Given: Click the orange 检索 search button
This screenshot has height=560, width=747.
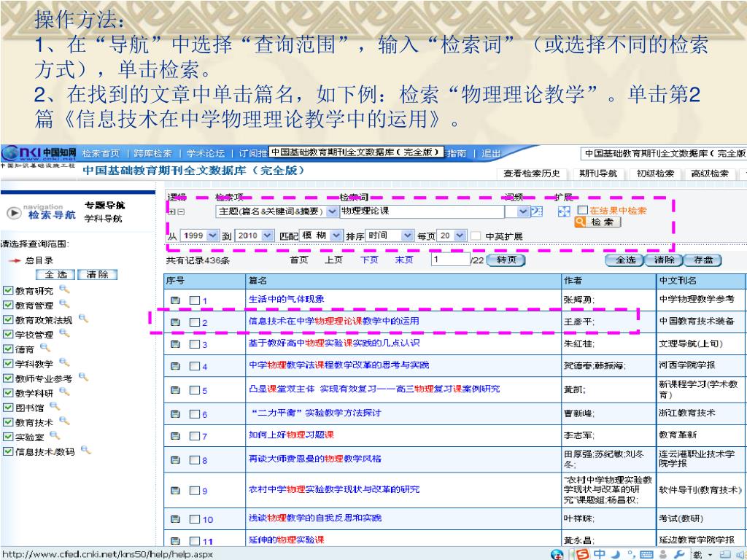Looking at the screenshot, I should point(597,222).
